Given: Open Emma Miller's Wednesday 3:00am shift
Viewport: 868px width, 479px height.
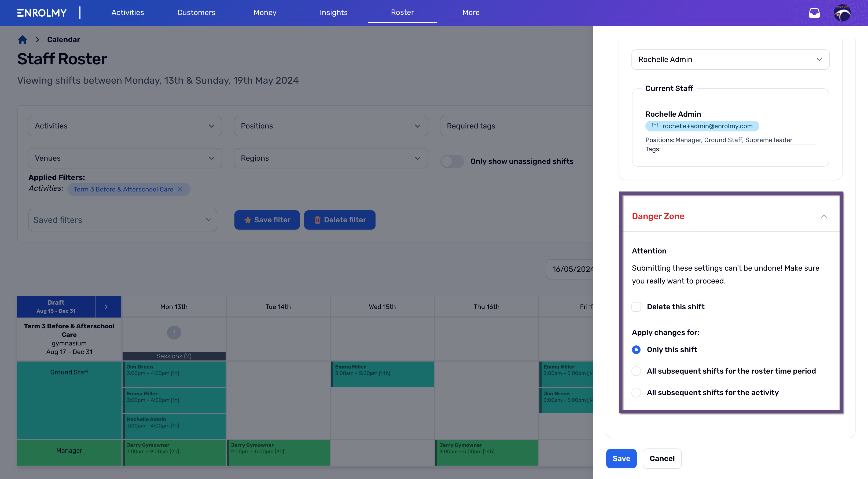Looking at the screenshot, I should (382, 374).
